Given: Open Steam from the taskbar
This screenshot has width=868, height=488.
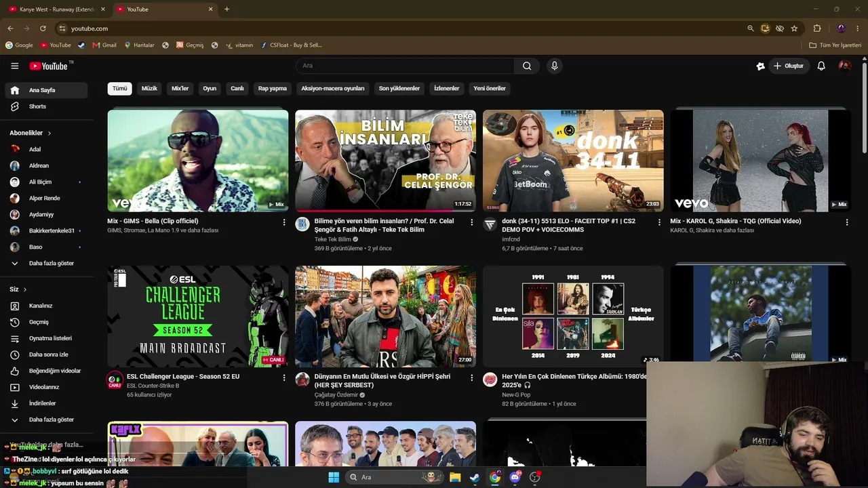Looking at the screenshot, I should pyautogui.click(x=475, y=477).
